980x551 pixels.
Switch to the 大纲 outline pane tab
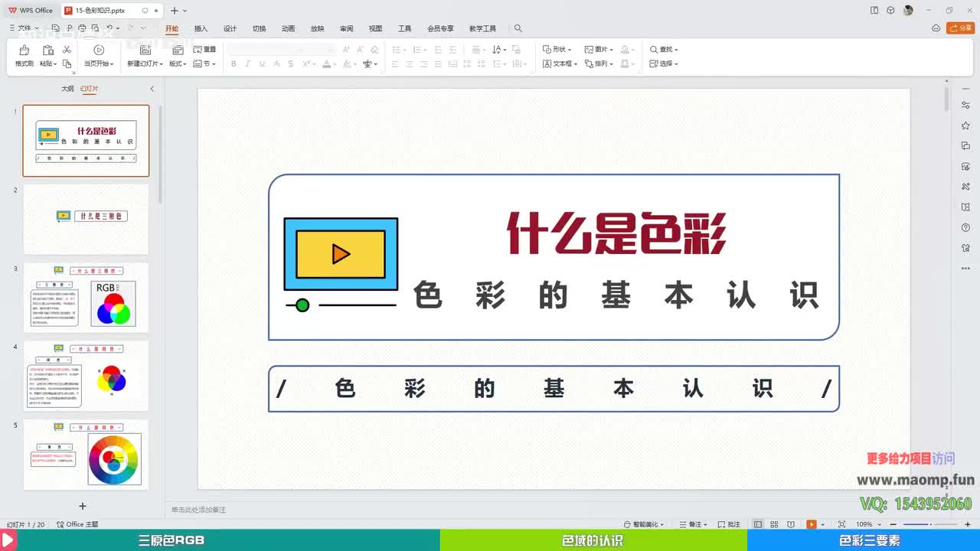67,89
